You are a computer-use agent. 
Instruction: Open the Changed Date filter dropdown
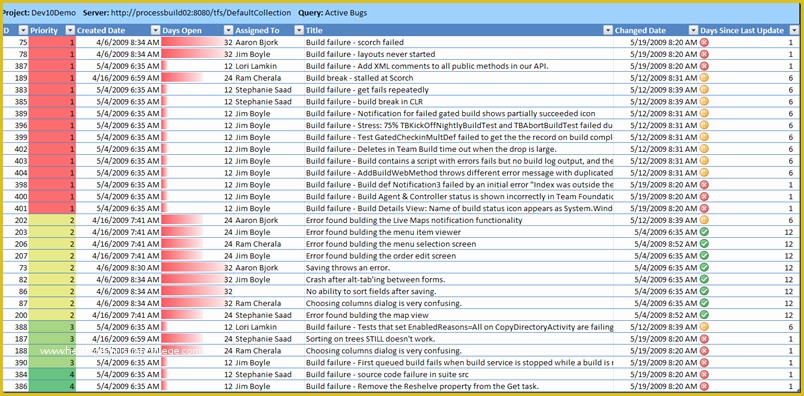(x=693, y=31)
